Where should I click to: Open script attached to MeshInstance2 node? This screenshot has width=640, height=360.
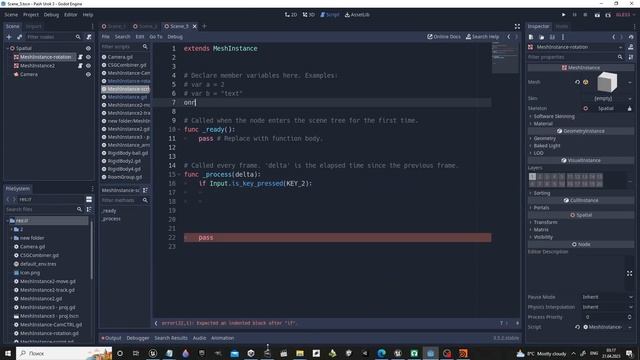(x=80, y=66)
